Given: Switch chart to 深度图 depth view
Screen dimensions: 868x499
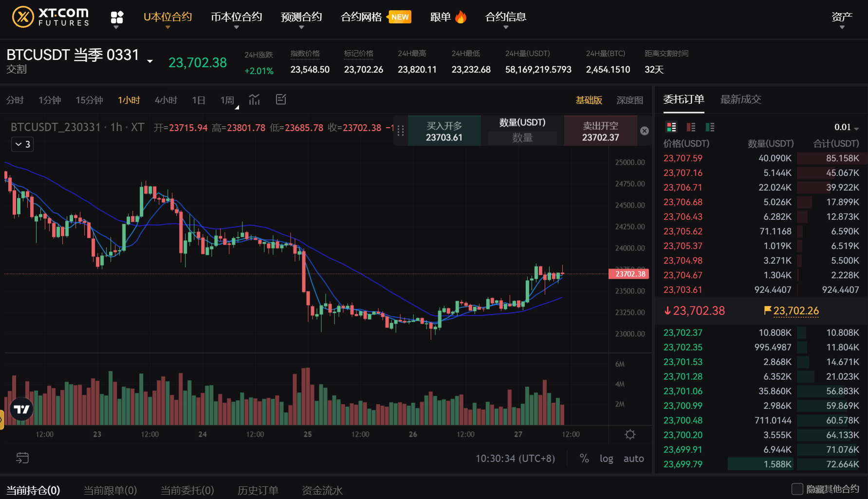Looking at the screenshot, I should coord(629,100).
